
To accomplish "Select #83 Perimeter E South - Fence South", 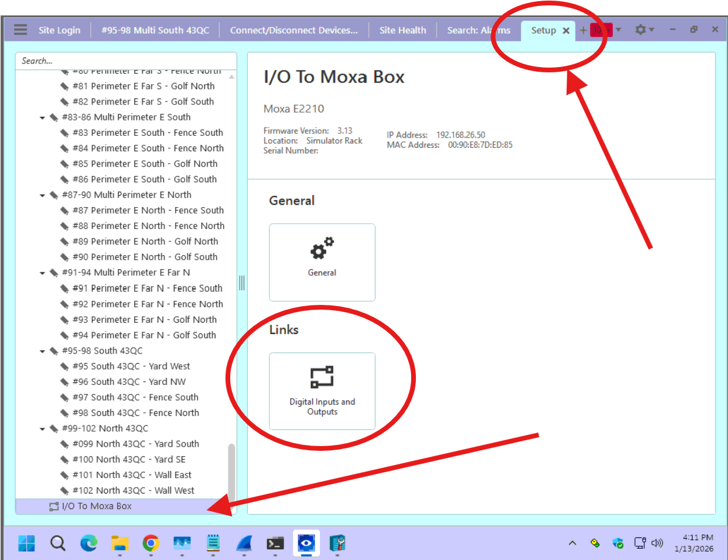I will 148,132.
